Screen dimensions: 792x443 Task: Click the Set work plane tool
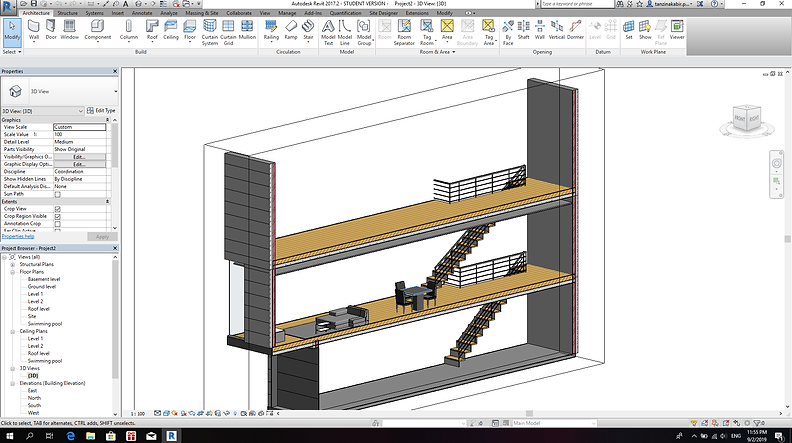(x=629, y=30)
